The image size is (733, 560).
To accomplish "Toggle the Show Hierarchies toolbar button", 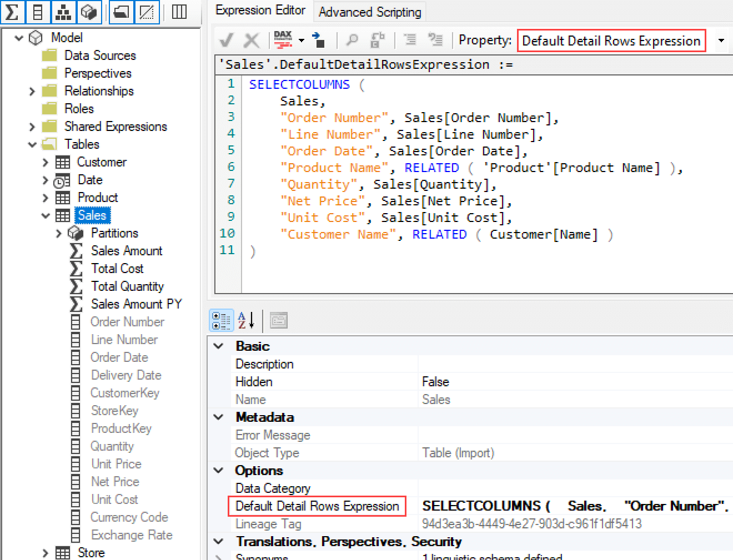I will (64, 12).
